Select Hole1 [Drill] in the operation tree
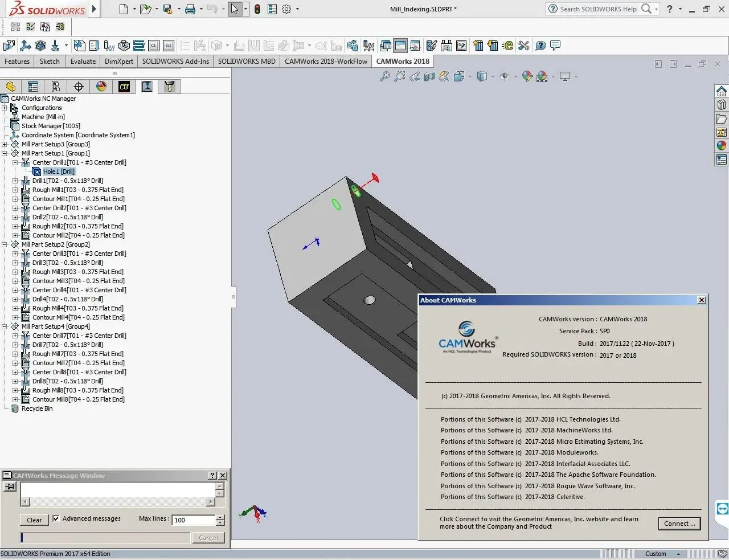This screenshot has height=560, width=729. (59, 171)
